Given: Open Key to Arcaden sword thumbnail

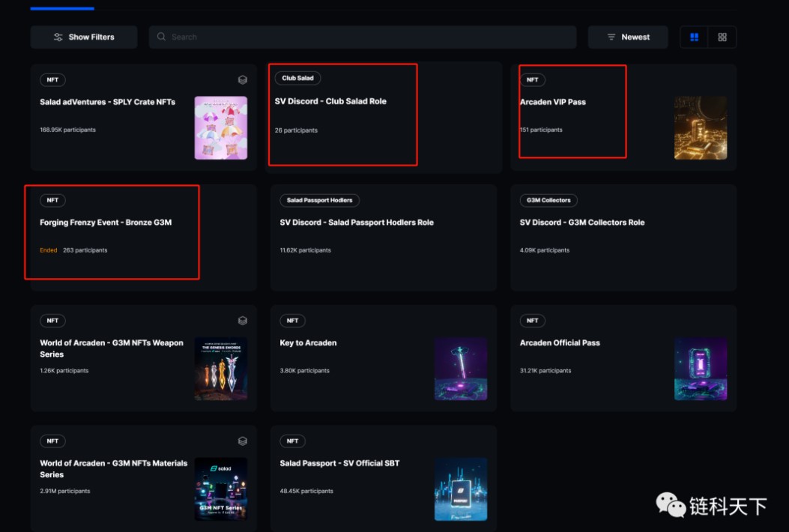Looking at the screenshot, I should click(461, 369).
